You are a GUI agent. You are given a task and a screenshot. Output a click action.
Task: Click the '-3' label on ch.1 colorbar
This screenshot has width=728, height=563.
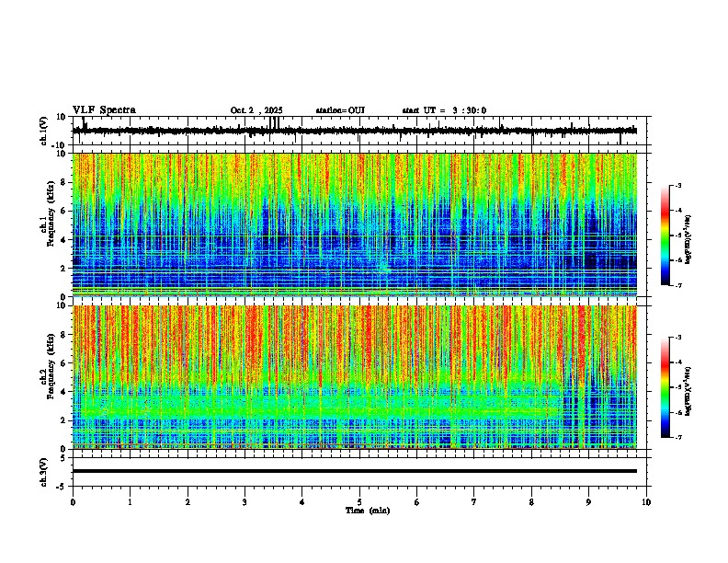(x=677, y=185)
